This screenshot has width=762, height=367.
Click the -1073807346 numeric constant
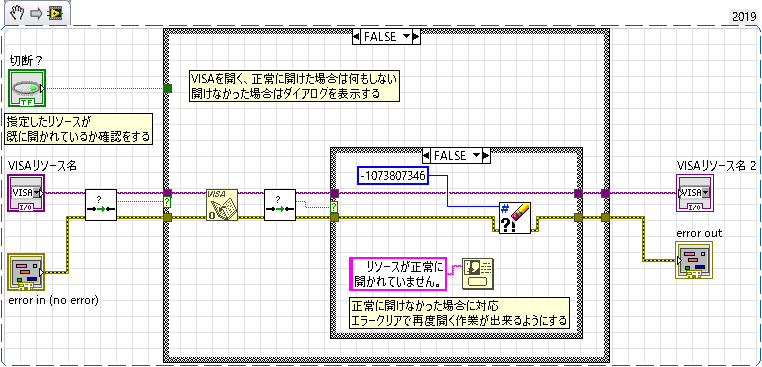[393, 175]
